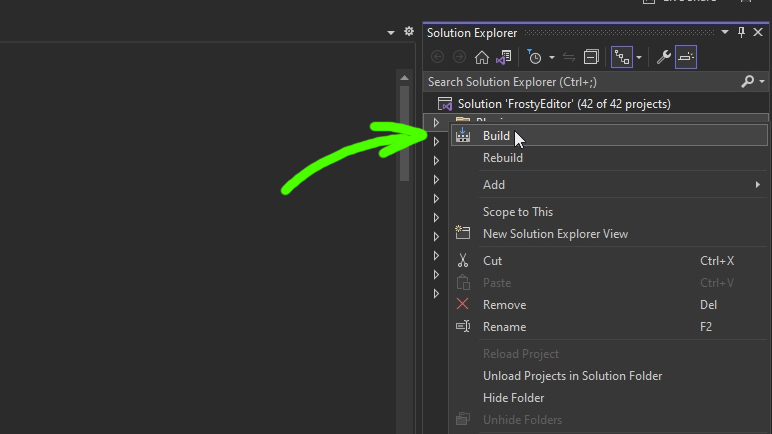Click Unload Projects in Solution Folder

point(572,376)
